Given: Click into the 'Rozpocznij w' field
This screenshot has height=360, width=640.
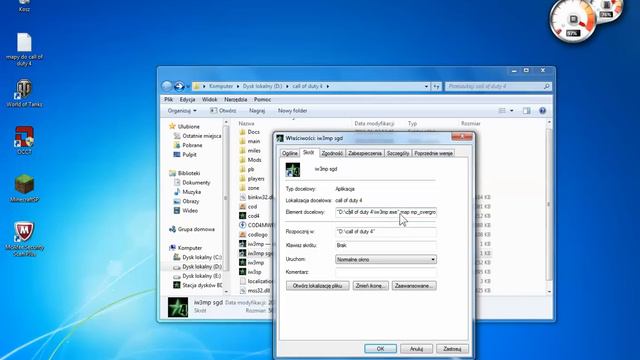Looking at the screenshot, I should (386, 231).
